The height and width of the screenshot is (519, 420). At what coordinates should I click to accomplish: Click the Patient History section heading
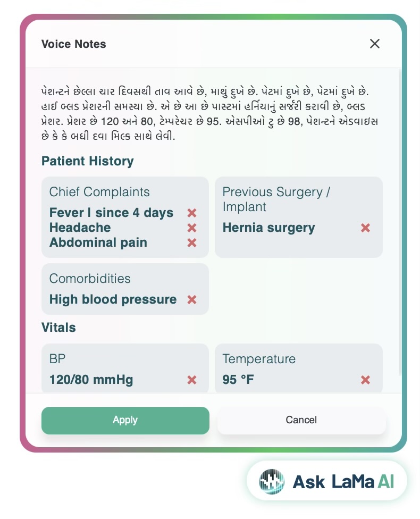tap(88, 161)
